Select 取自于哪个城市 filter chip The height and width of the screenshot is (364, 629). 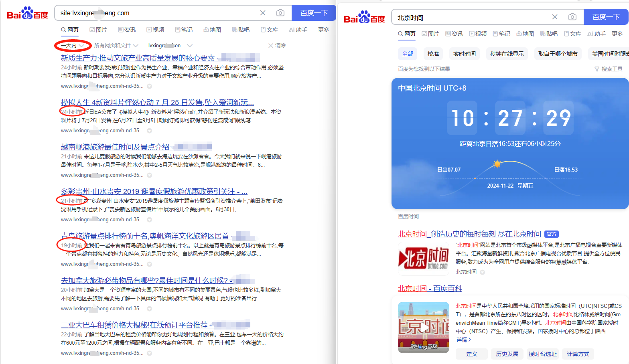tap(558, 54)
